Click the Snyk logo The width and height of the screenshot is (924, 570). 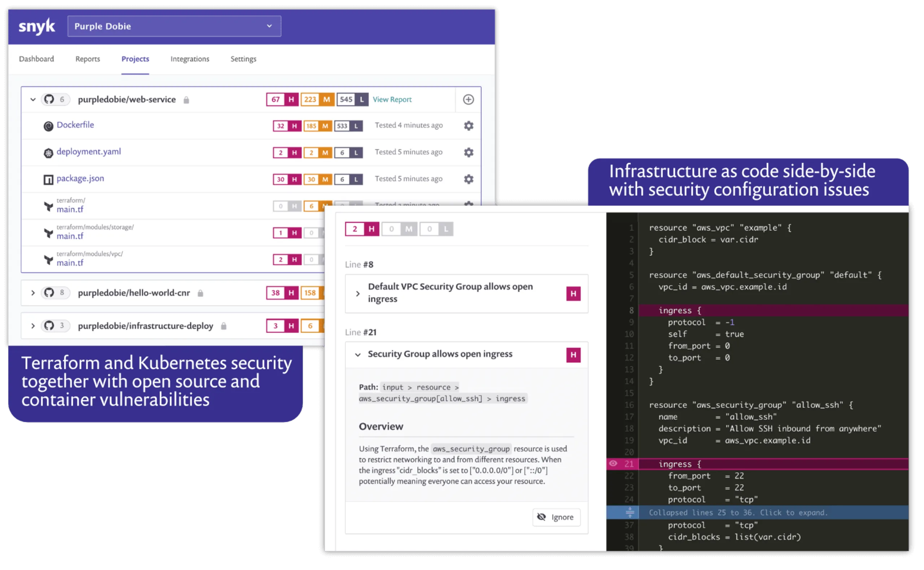click(36, 26)
